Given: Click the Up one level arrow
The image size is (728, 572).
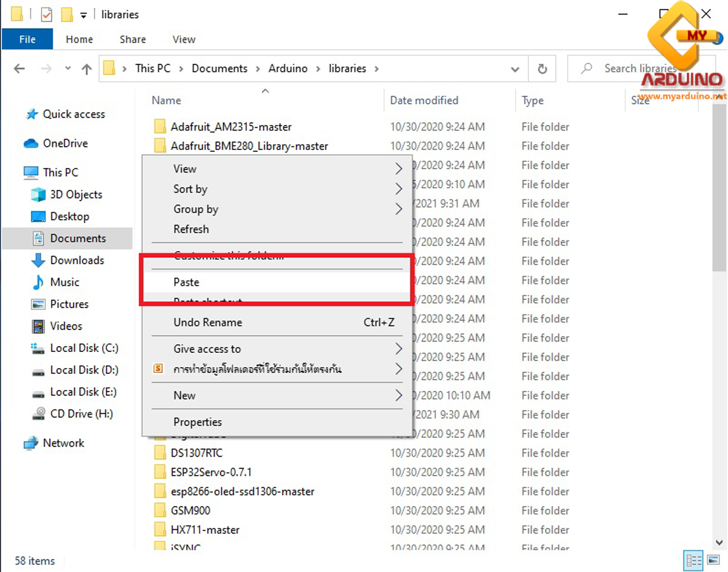Looking at the screenshot, I should tap(86, 69).
